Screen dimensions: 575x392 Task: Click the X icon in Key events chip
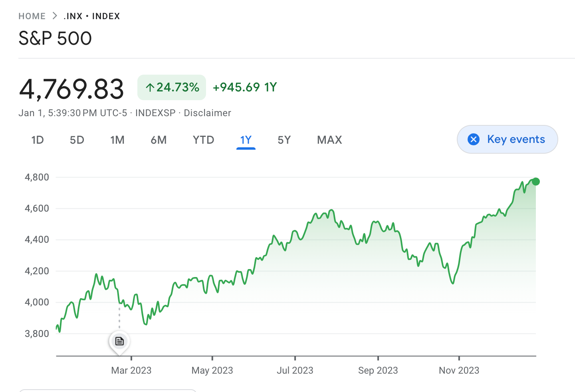coord(474,139)
